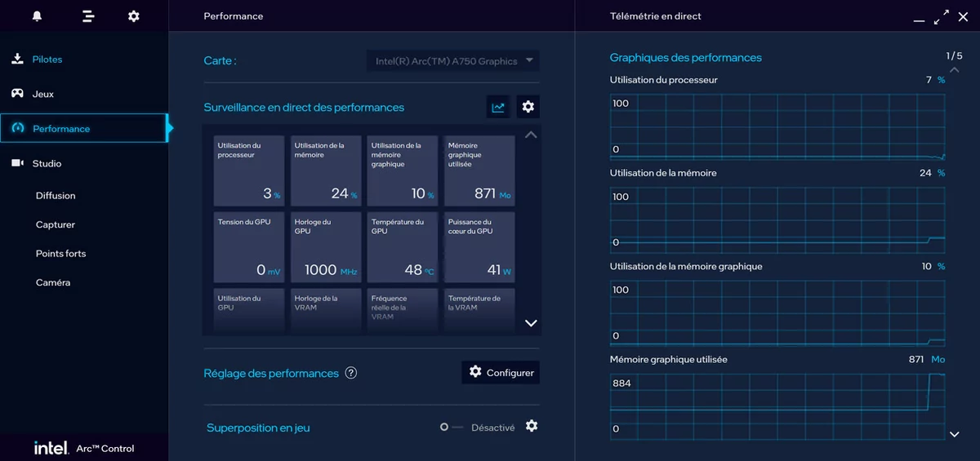Open the Diffusion sub-item
The width and height of the screenshot is (980, 461).
pyautogui.click(x=56, y=196)
